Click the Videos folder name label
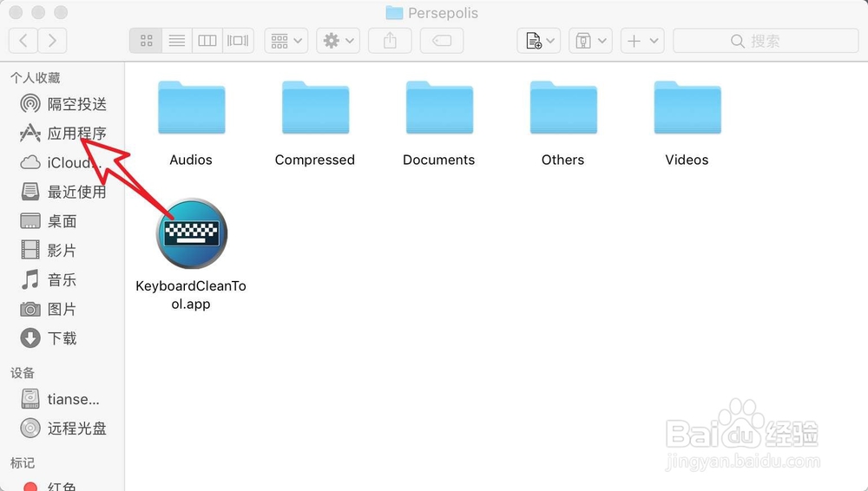 (x=687, y=160)
